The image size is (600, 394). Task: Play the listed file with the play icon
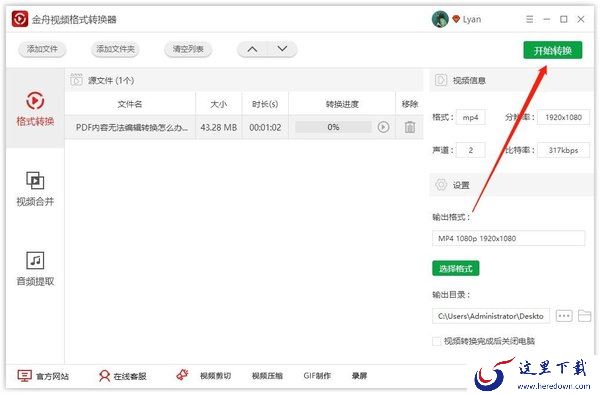(x=383, y=127)
